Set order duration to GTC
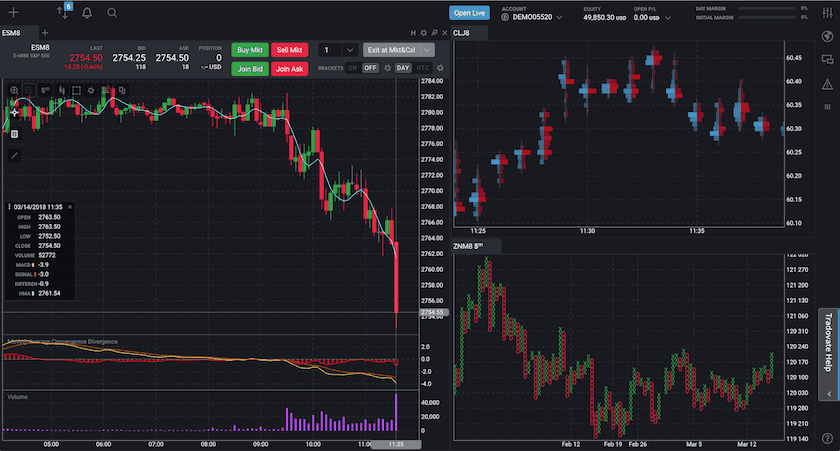The height and width of the screenshot is (451, 840). point(424,67)
